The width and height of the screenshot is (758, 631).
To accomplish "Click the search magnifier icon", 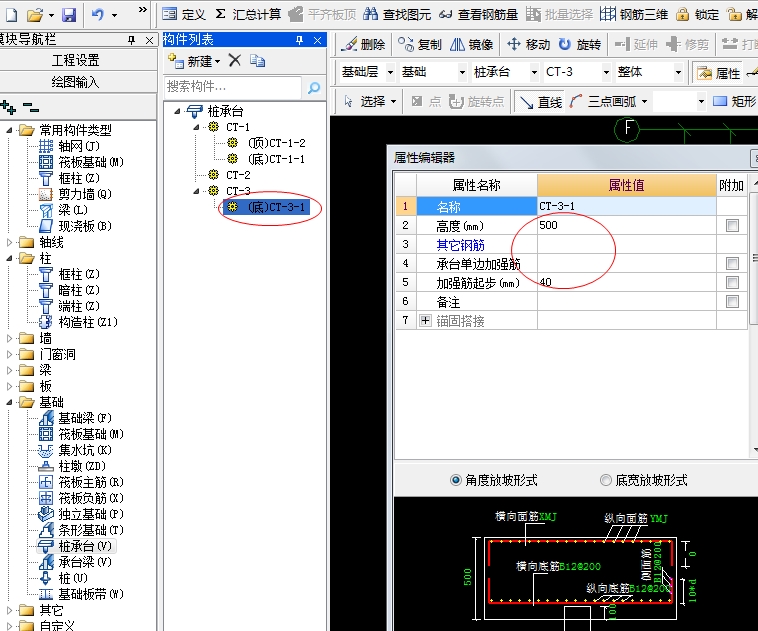I will point(314,88).
